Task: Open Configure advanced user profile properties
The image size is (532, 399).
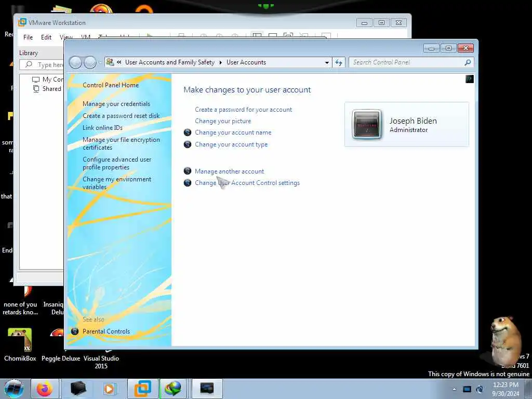Action: click(117, 163)
